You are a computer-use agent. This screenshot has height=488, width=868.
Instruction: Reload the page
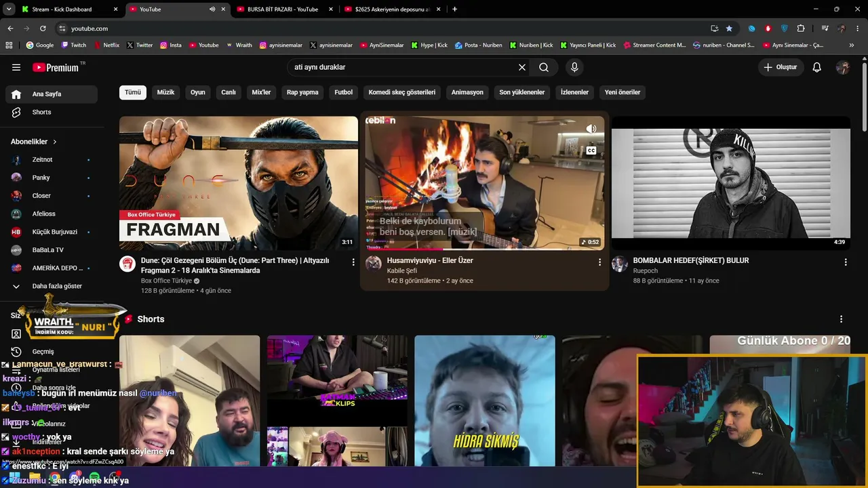click(43, 28)
